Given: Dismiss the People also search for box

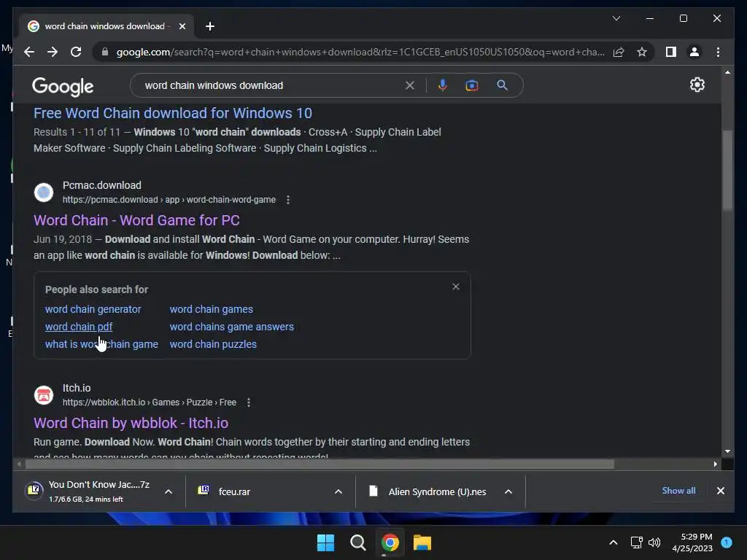Looking at the screenshot, I should click(x=456, y=287).
